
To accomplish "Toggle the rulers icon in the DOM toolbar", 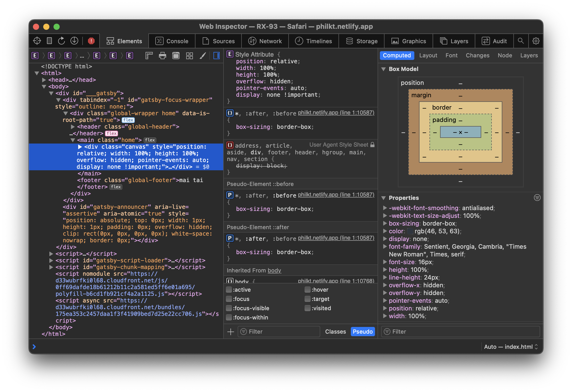I will pos(149,56).
